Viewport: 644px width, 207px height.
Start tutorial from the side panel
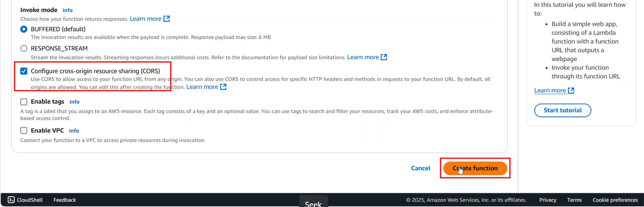[x=563, y=110]
